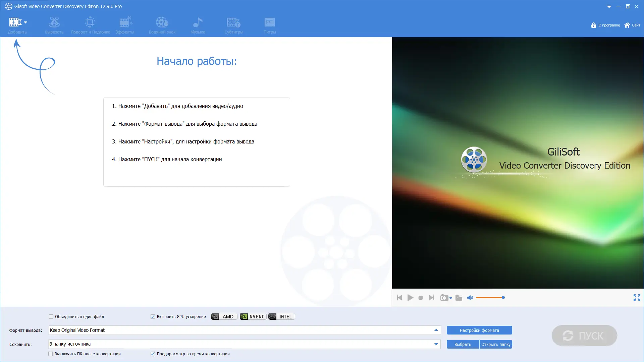Viewport: 644px width, 362px height.
Task: Open the Субтитры (Subtitles) tool
Action: (x=233, y=24)
